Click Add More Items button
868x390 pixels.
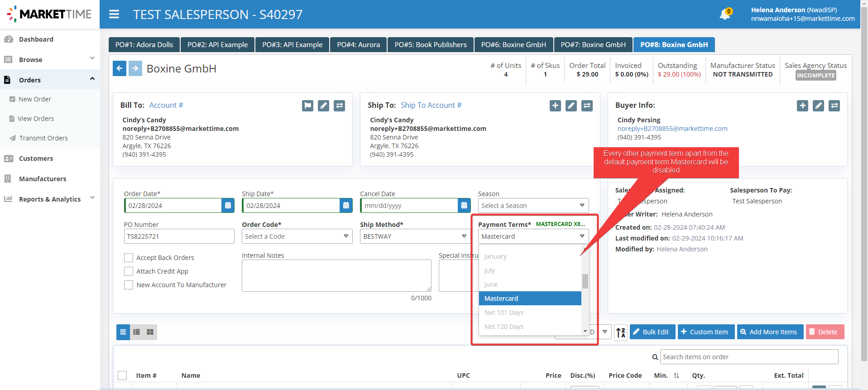pyautogui.click(x=770, y=332)
